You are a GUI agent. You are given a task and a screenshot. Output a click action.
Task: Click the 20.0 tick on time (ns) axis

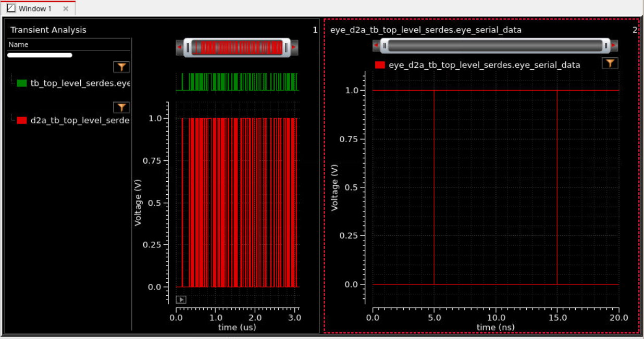tap(619, 317)
